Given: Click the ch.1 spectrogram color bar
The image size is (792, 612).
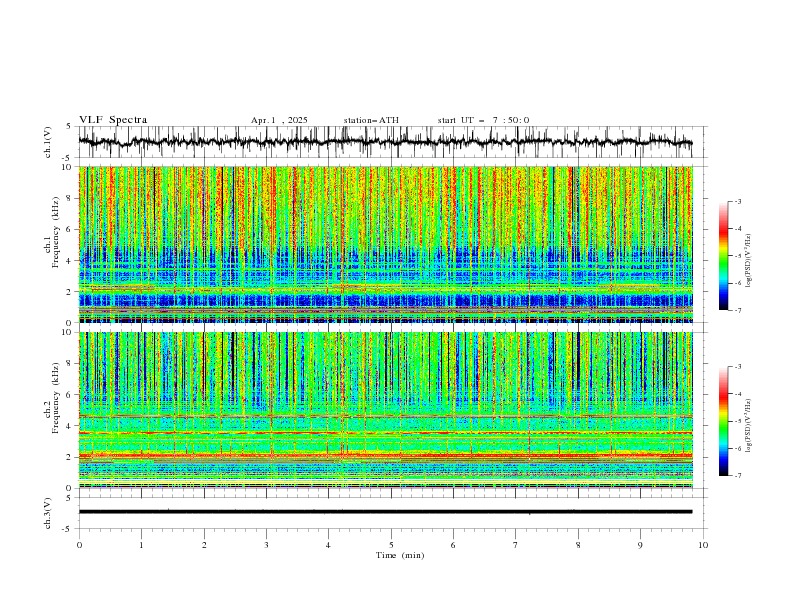Looking at the screenshot, I should tap(723, 256).
